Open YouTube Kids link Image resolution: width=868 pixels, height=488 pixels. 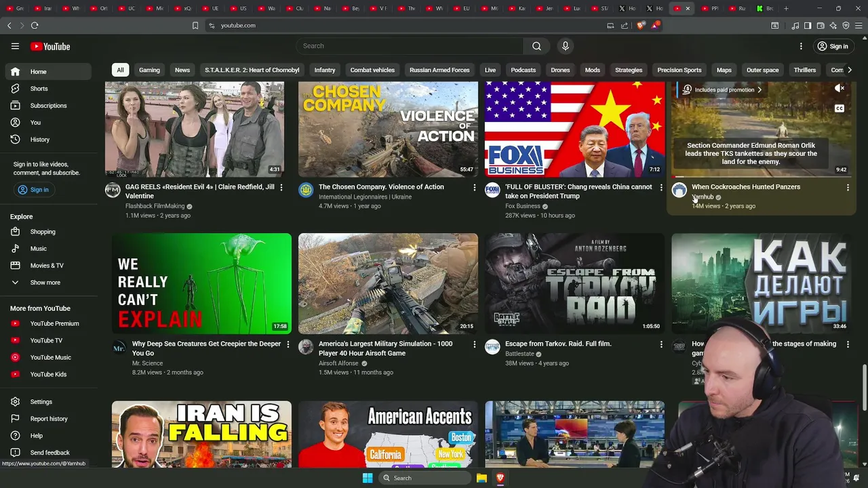47,374
